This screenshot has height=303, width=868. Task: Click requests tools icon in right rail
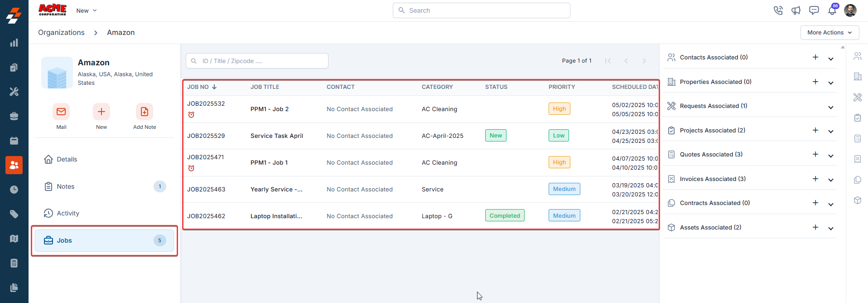[x=858, y=97]
